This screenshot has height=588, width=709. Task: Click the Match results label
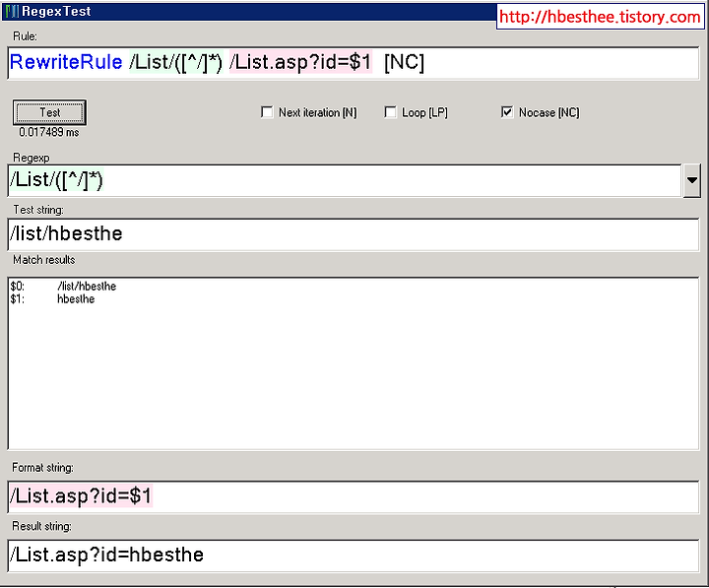[x=44, y=260]
